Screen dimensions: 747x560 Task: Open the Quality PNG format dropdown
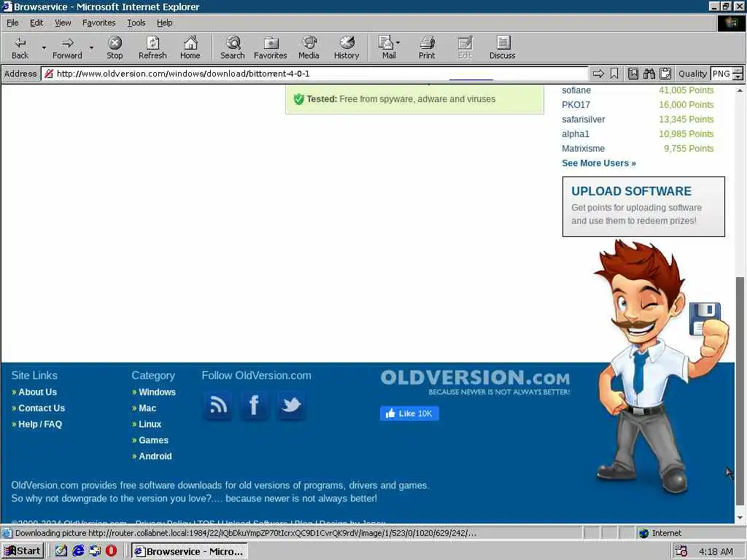[738, 74]
